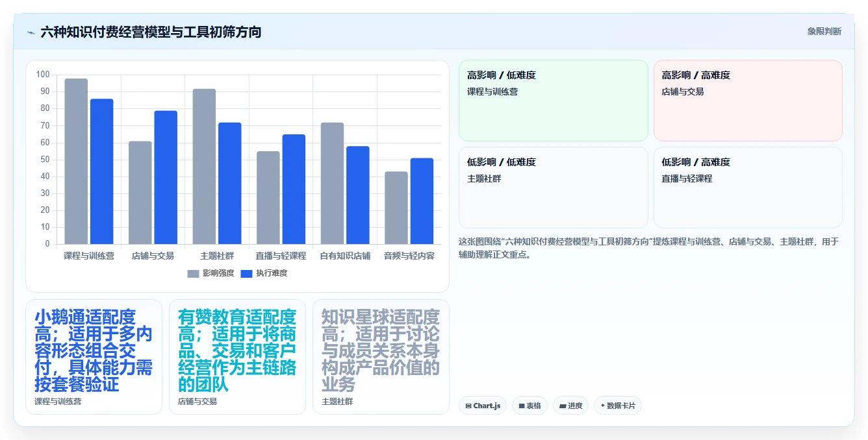Screen dimensions: 868x440
Task: Click the 50 tick on the y-axis
Action: 45,160
